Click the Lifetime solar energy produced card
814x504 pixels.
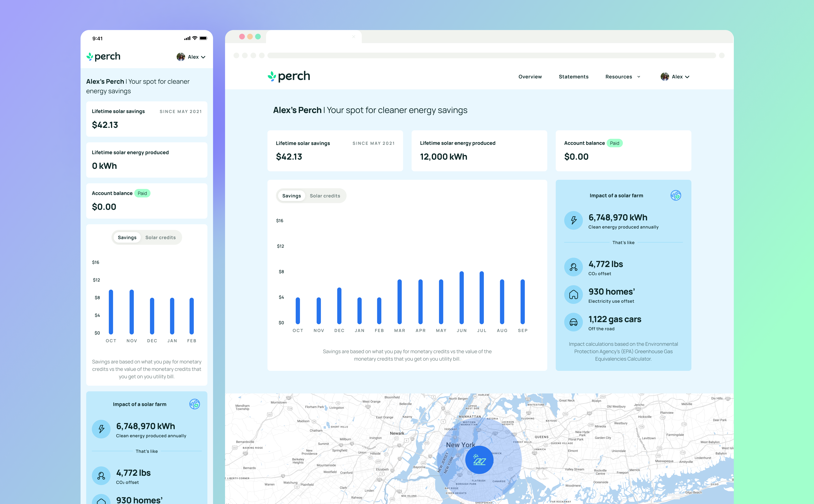pos(479,151)
